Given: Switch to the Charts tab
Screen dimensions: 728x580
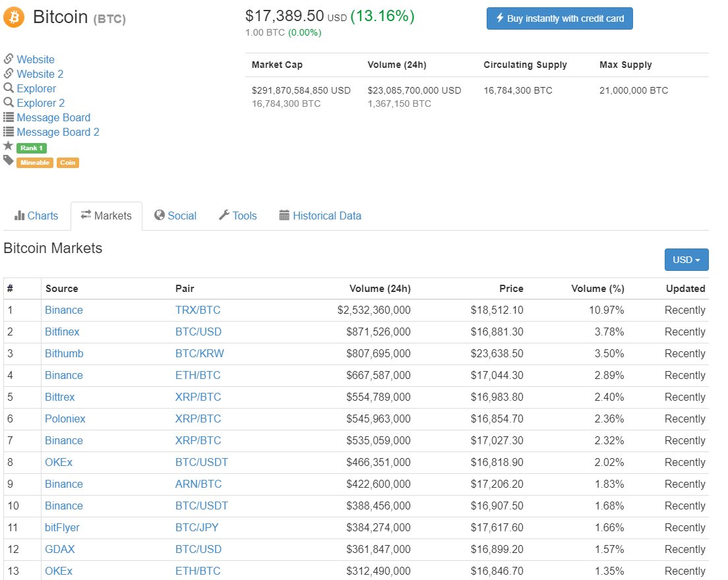Looking at the screenshot, I should click(36, 216).
